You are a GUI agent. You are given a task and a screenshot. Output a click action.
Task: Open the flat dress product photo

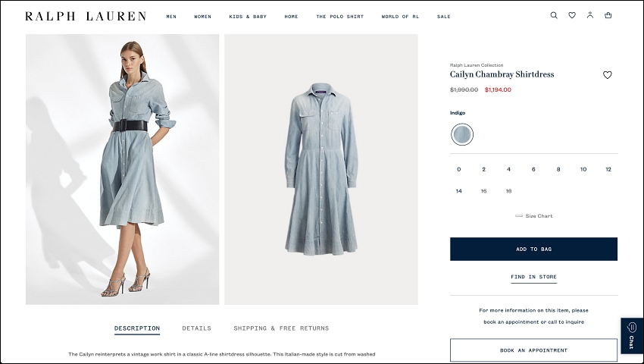click(321, 169)
